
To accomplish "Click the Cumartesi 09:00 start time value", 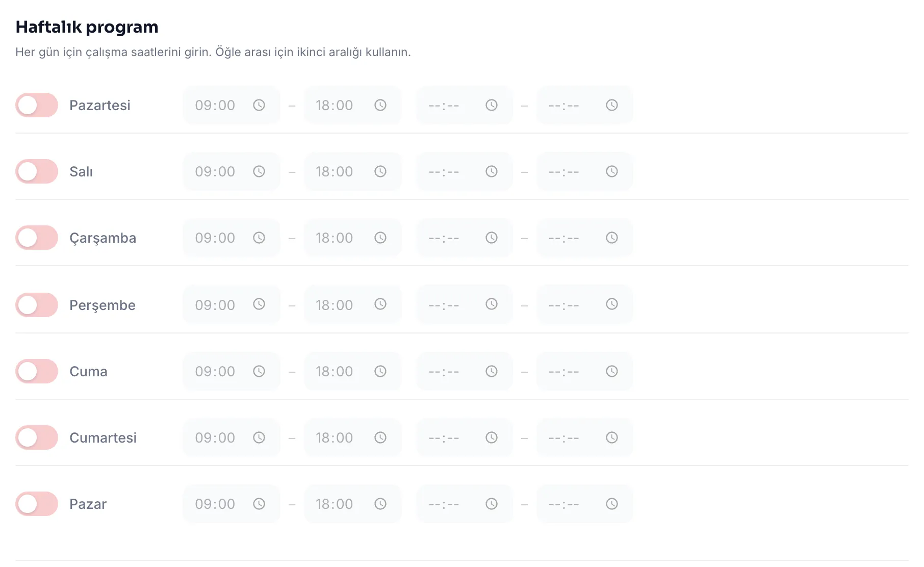I will pos(215,437).
